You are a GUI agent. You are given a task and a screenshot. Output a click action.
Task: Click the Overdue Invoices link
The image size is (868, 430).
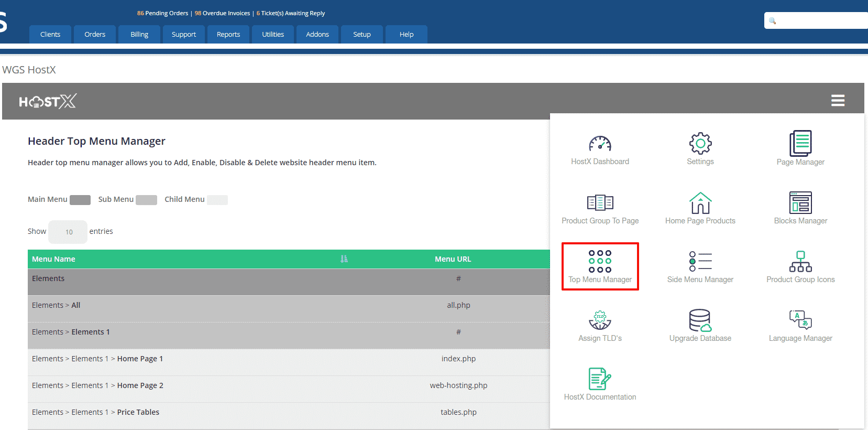(223, 13)
